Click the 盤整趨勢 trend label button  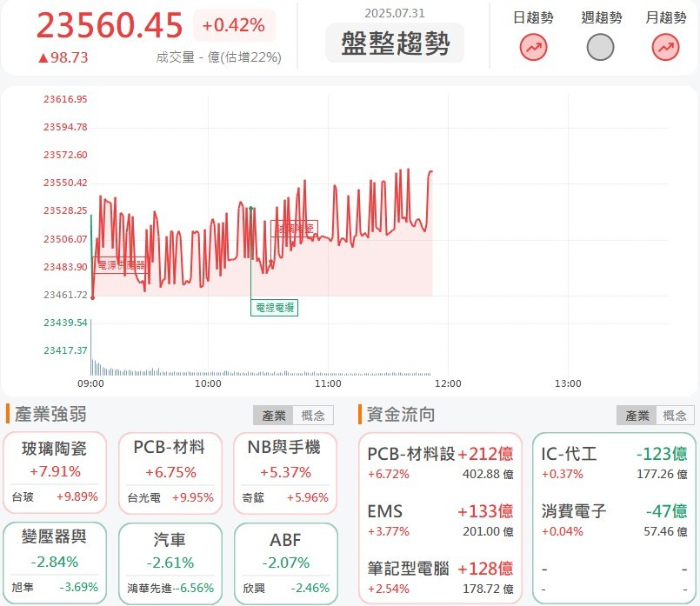[x=395, y=43]
